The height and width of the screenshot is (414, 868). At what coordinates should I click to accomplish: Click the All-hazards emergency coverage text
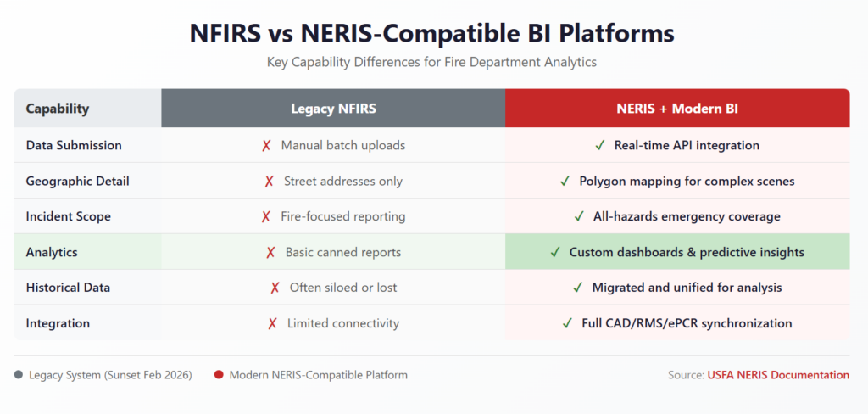(687, 217)
